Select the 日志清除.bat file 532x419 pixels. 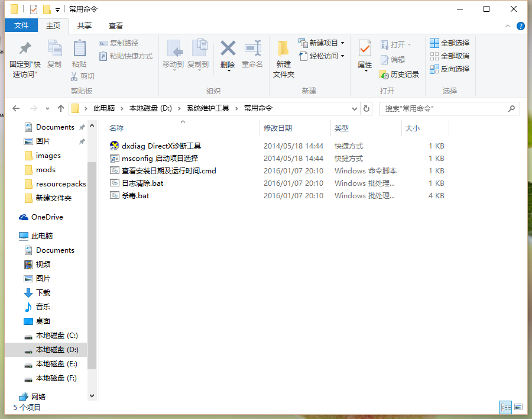click(137, 183)
